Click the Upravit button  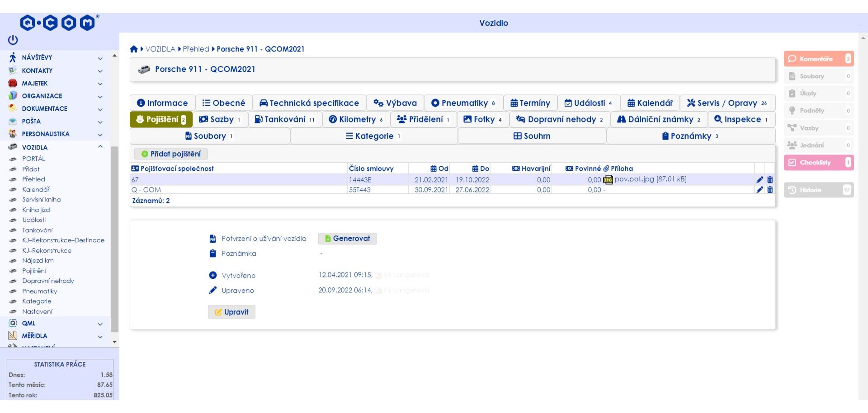(x=231, y=312)
